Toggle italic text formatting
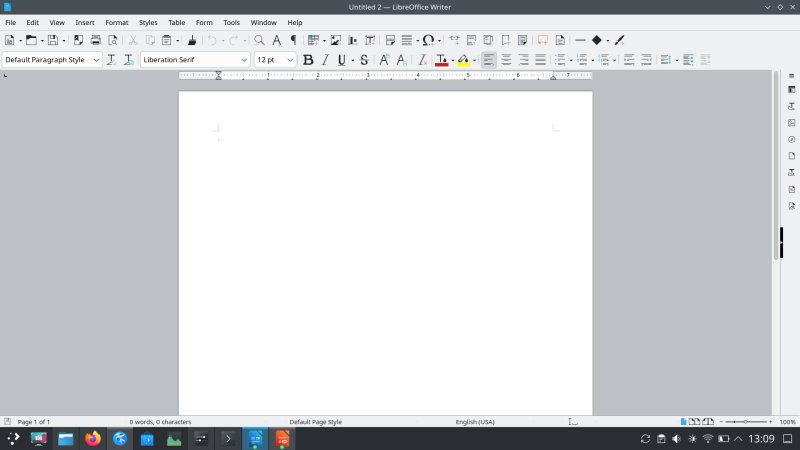 pos(325,60)
